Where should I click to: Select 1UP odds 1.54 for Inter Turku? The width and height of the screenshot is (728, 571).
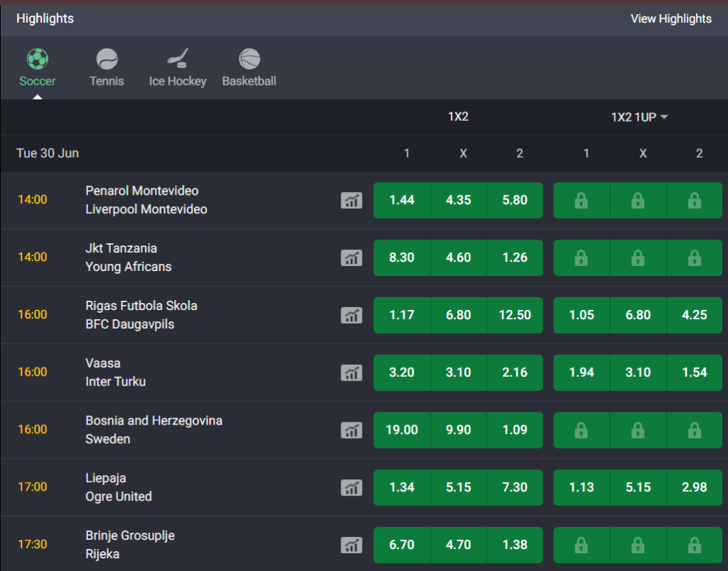(x=695, y=373)
